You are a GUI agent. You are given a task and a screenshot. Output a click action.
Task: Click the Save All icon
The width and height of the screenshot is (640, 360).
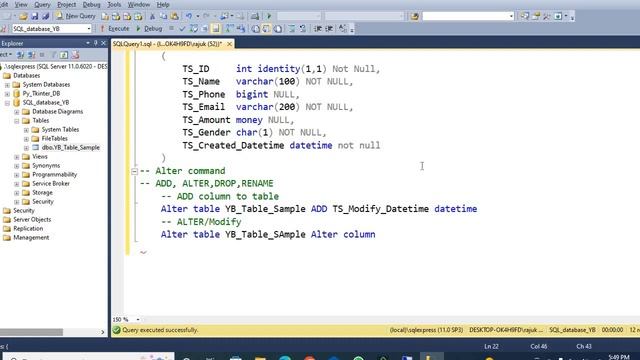point(45,16)
